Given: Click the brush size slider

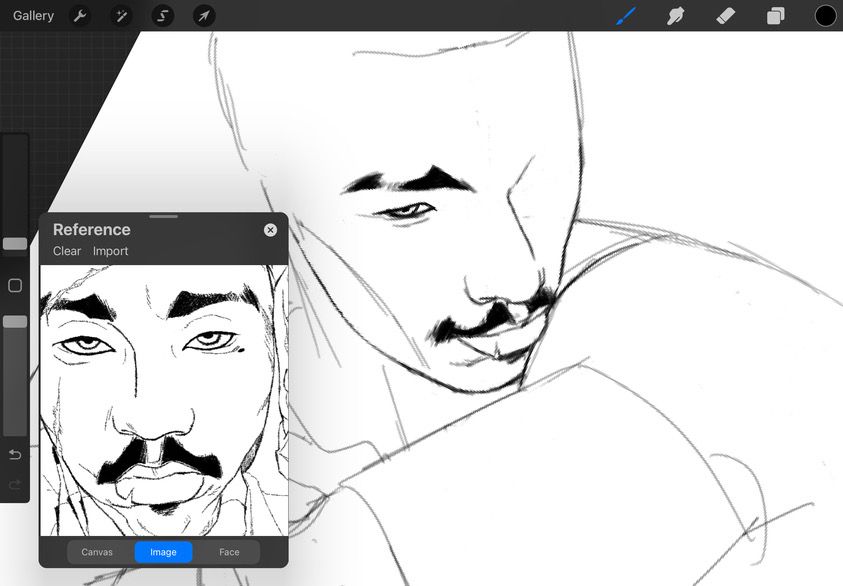Looking at the screenshot, I should pyautogui.click(x=15, y=243).
